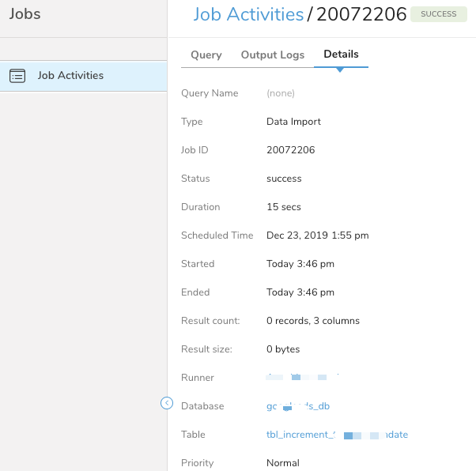
Task: Click the Type value Data Import
Action: 293,122
